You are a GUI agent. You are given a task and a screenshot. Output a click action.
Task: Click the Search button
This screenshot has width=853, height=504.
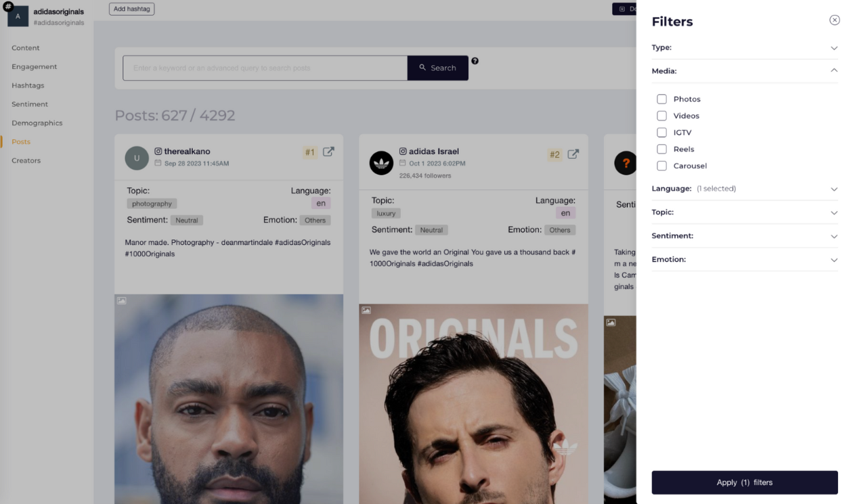tap(438, 68)
